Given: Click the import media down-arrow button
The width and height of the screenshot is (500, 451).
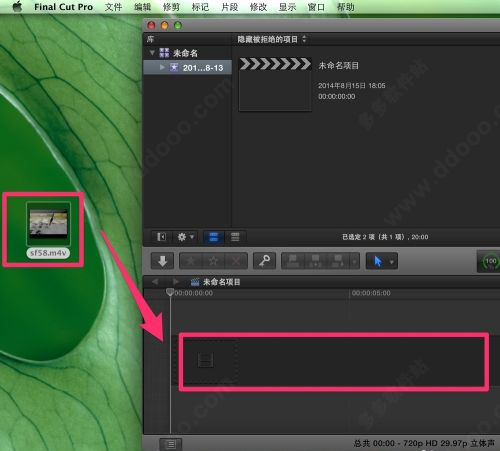Looking at the screenshot, I should pyautogui.click(x=162, y=261).
